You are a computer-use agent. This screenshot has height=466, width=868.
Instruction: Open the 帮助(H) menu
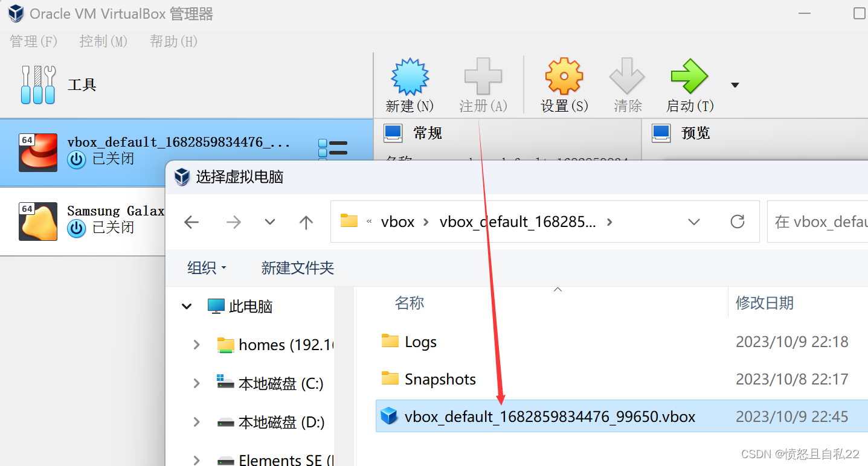click(173, 41)
